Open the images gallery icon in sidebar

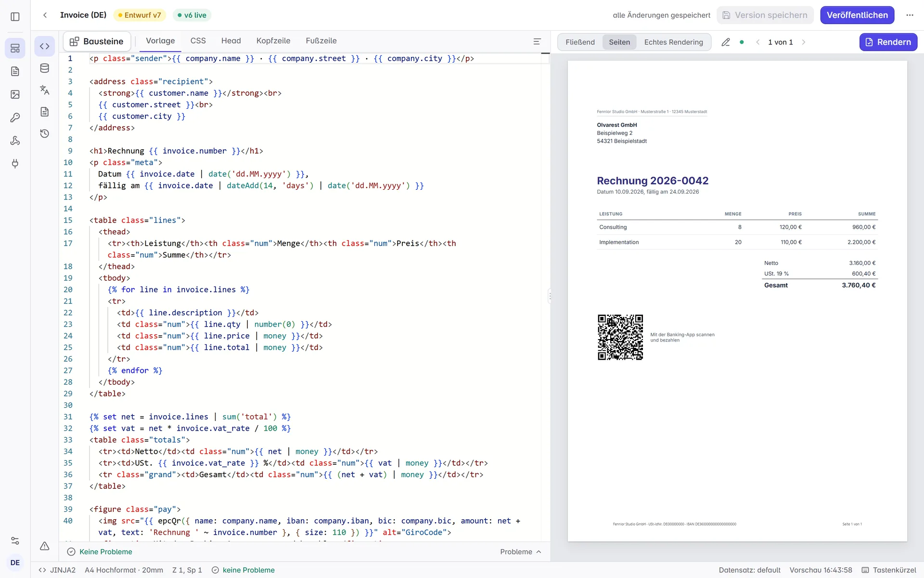click(x=15, y=94)
